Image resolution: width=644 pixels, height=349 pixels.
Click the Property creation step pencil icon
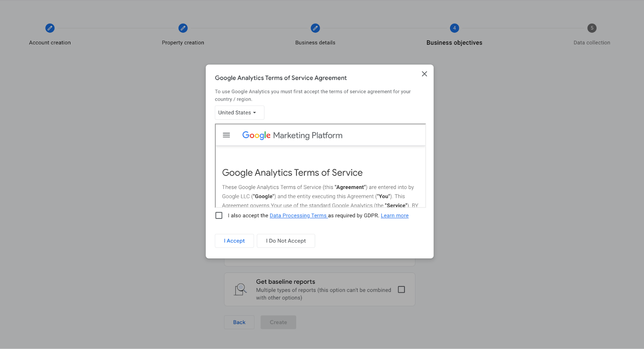183,28
